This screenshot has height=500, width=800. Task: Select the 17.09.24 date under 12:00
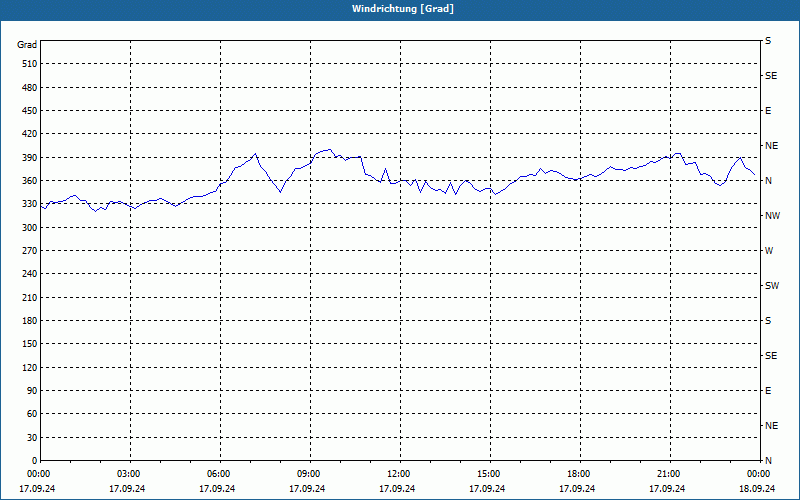tap(397, 489)
